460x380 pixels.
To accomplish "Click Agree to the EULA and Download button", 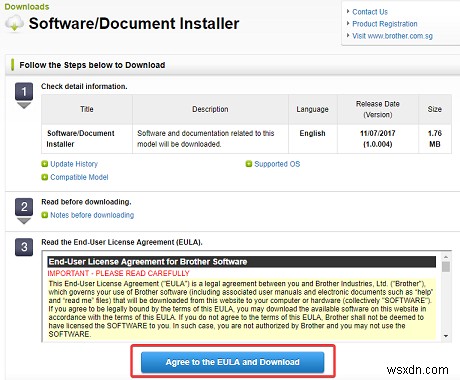I will (232, 362).
